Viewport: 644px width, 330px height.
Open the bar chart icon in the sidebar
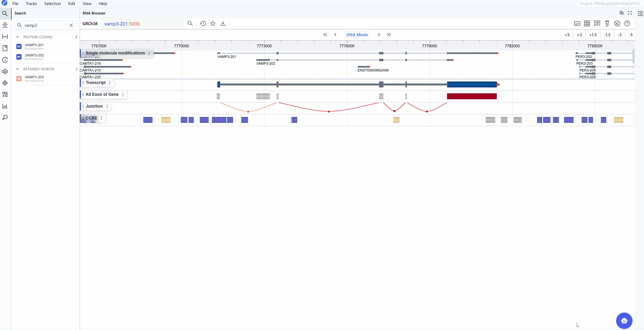click(5, 106)
